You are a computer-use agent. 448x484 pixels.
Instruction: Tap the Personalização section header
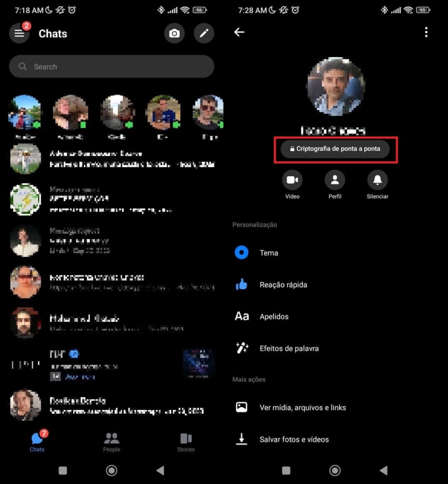254,225
